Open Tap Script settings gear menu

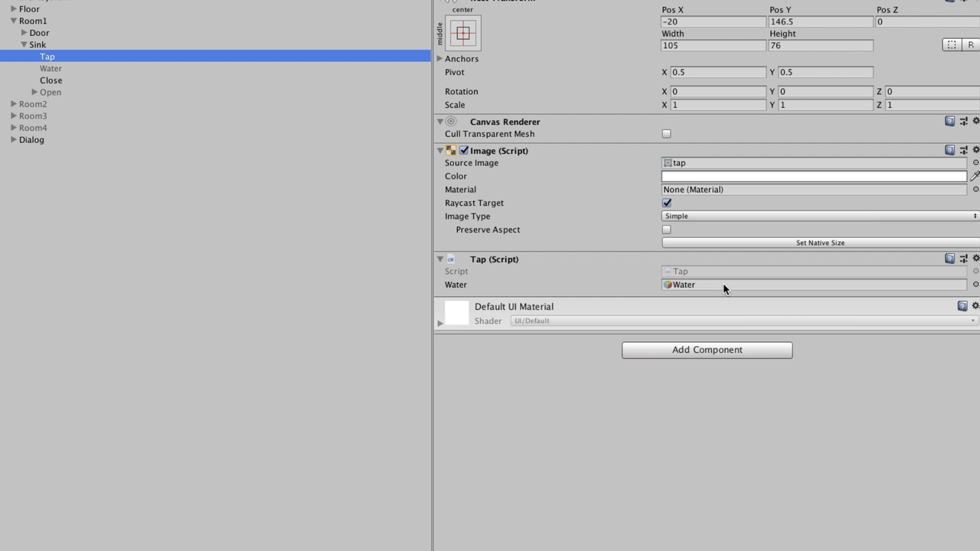click(x=975, y=259)
